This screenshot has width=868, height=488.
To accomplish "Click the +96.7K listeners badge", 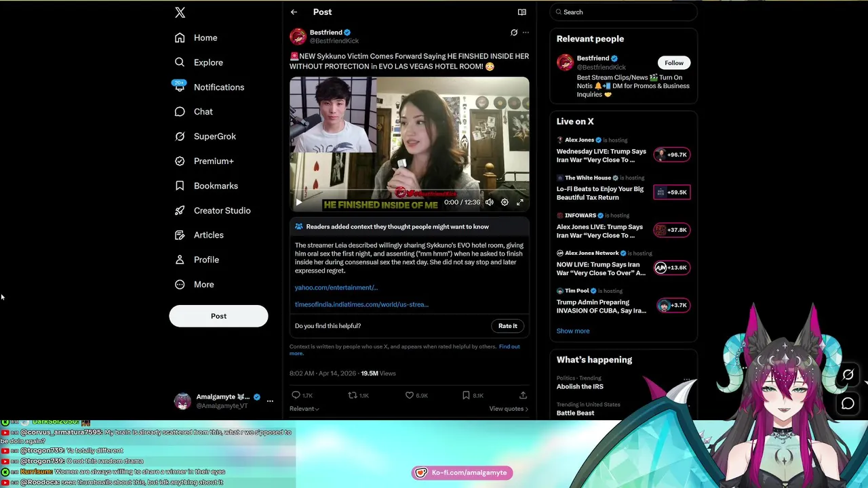I will point(671,155).
